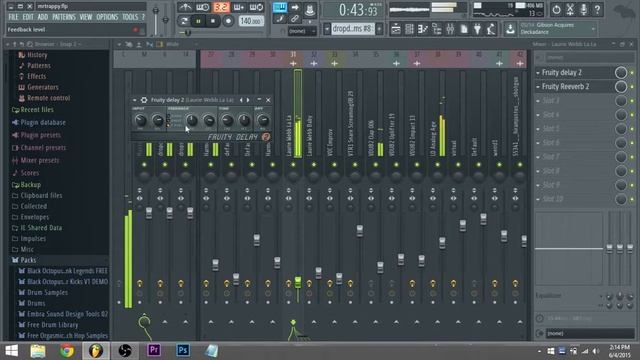This screenshot has height=360, width=640.
Task: Toggle the metronome icon in transport panel
Action: (185, 7)
